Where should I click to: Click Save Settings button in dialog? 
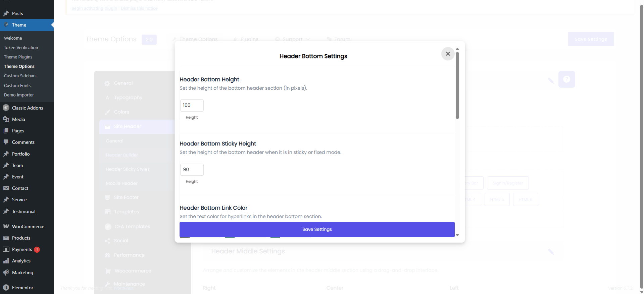(317, 229)
